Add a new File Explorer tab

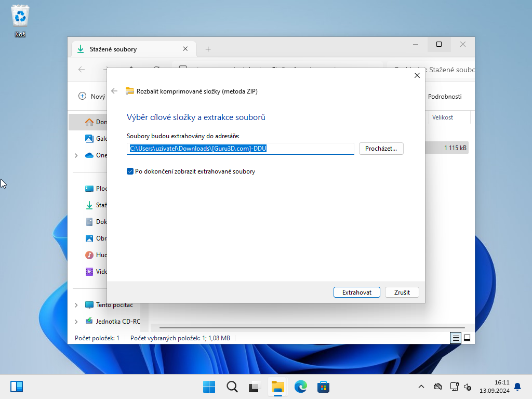pyautogui.click(x=208, y=49)
